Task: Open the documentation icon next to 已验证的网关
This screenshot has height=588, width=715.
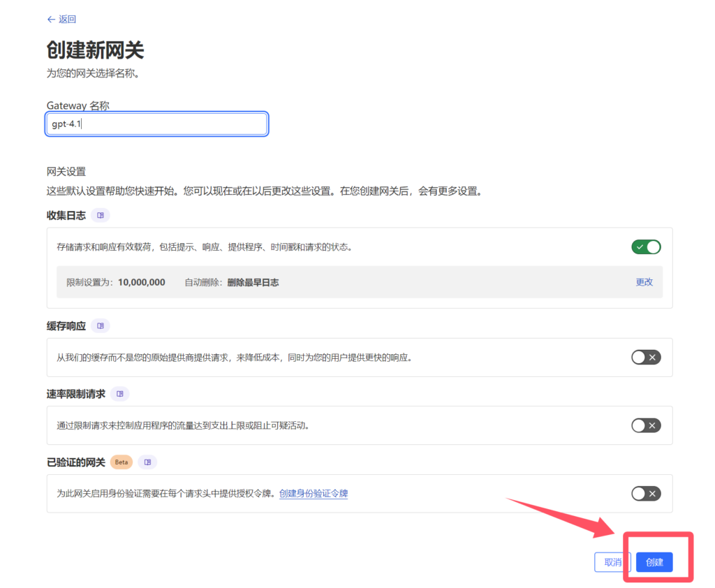Action: (x=148, y=462)
